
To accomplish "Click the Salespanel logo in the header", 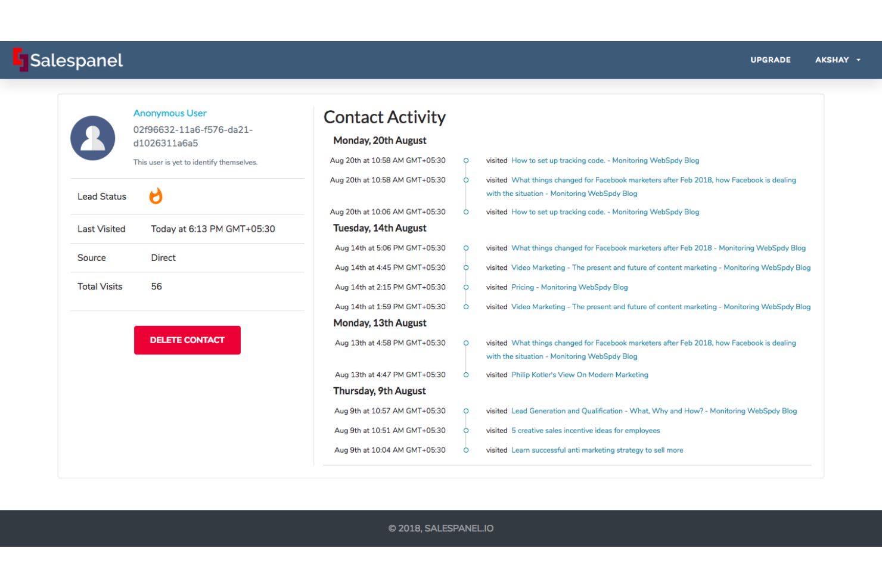I will (x=68, y=60).
